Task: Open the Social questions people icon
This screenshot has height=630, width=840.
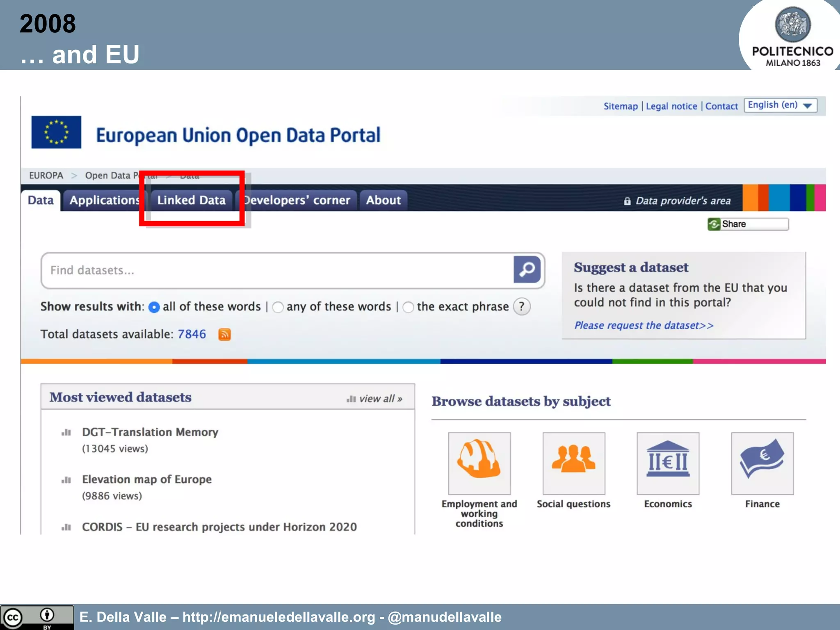Action: coord(573,463)
